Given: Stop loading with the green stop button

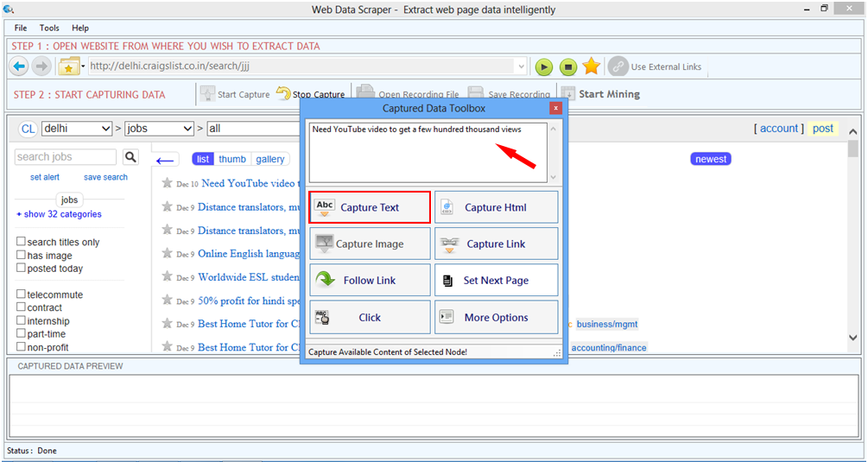Looking at the screenshot, I should 568,67.
